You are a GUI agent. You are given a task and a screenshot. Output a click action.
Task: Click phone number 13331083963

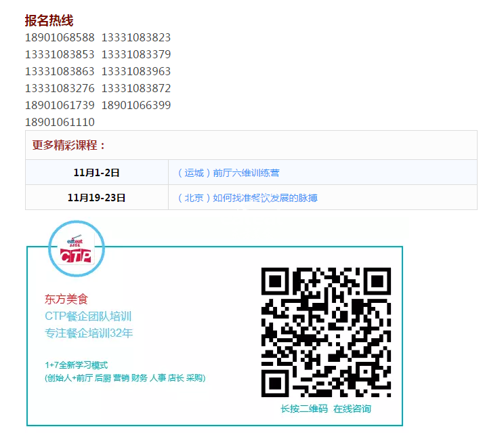[136, 71]
